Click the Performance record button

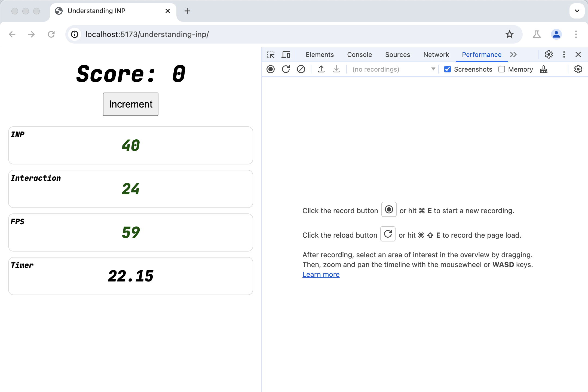click(x=271, y=69)
